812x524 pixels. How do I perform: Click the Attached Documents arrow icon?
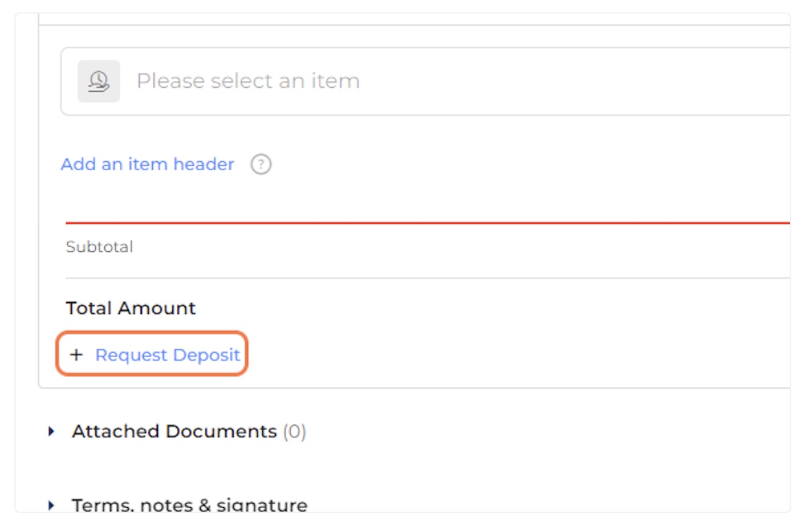[52, 431]
